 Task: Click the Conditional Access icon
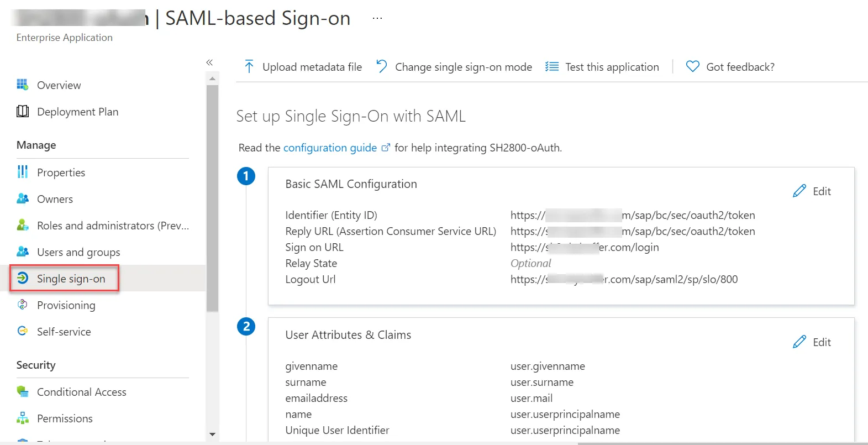point(23,391)
